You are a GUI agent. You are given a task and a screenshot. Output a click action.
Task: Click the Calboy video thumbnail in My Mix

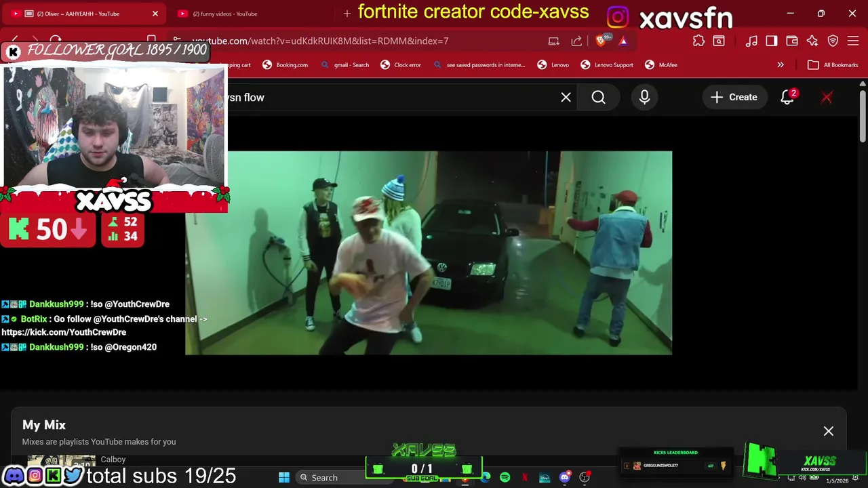[x=61, y=462]
